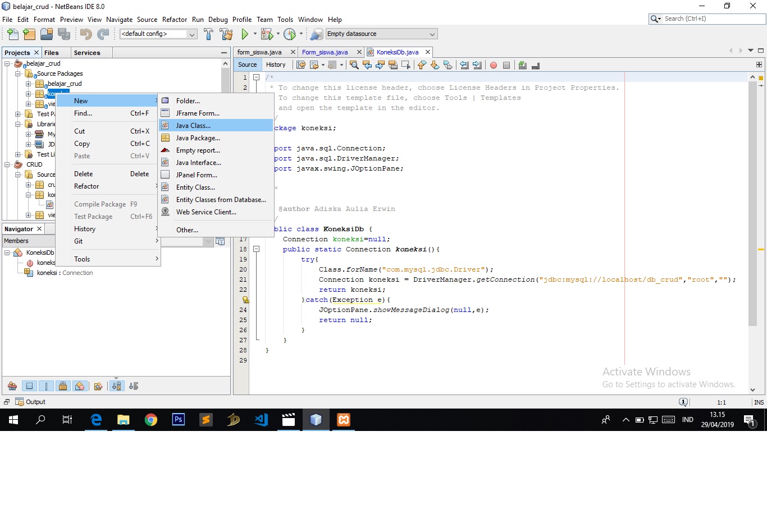
Task: Open the Output window button
Action: 31,402
